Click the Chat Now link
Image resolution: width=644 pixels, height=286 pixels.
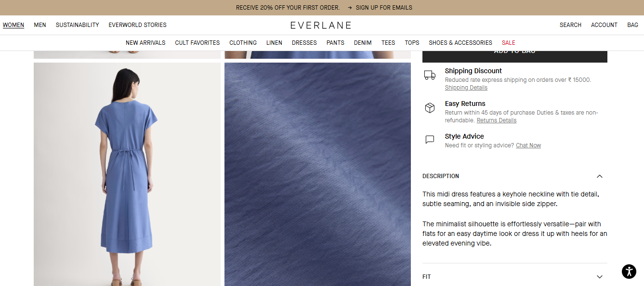[528, 145]
